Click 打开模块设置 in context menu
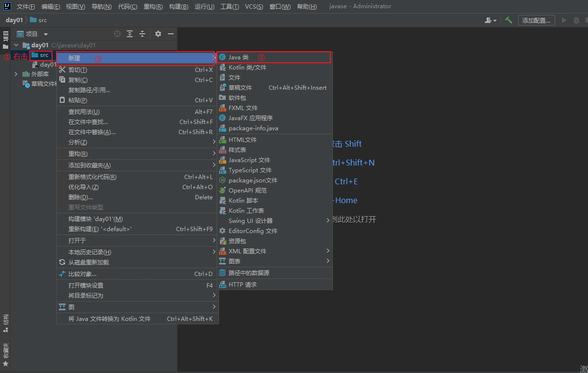The image size is (588, 373). [x=137, y=285]
